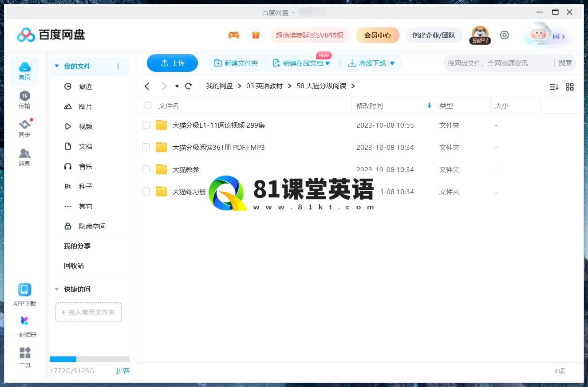Click the 新建文件夹 button

(x=236, y=63)
